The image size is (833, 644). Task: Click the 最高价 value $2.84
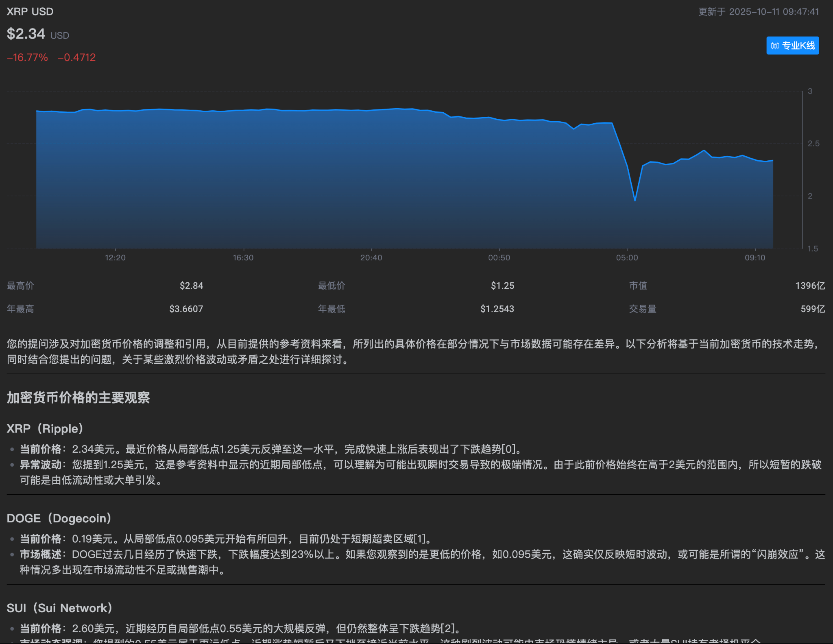pyautogui.click(x=191, y=286)
